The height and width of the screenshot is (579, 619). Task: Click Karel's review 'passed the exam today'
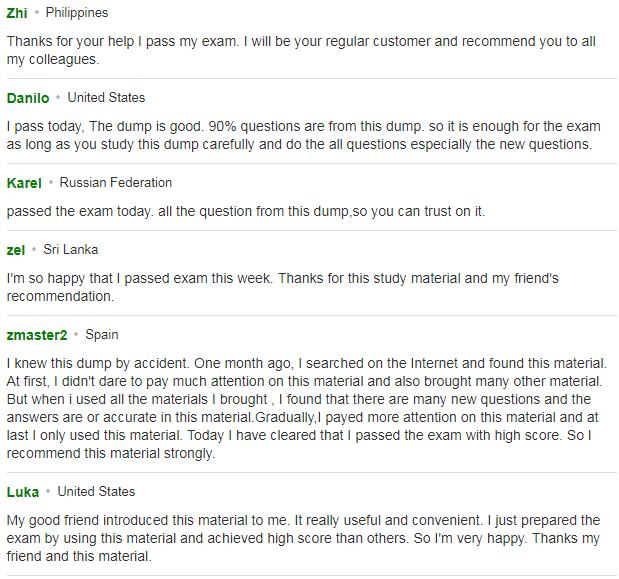coord(246,212)
